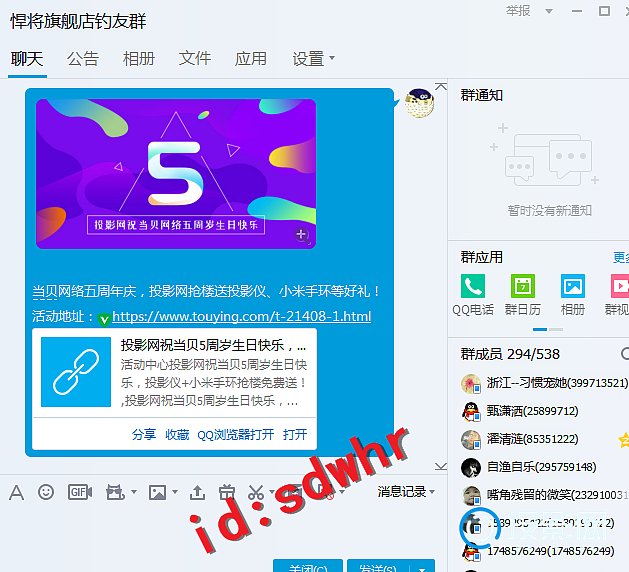Select member 1748576249(1748576249)
Screen dimensions: 629x572
pyautogui.click(x=544, y=552)
